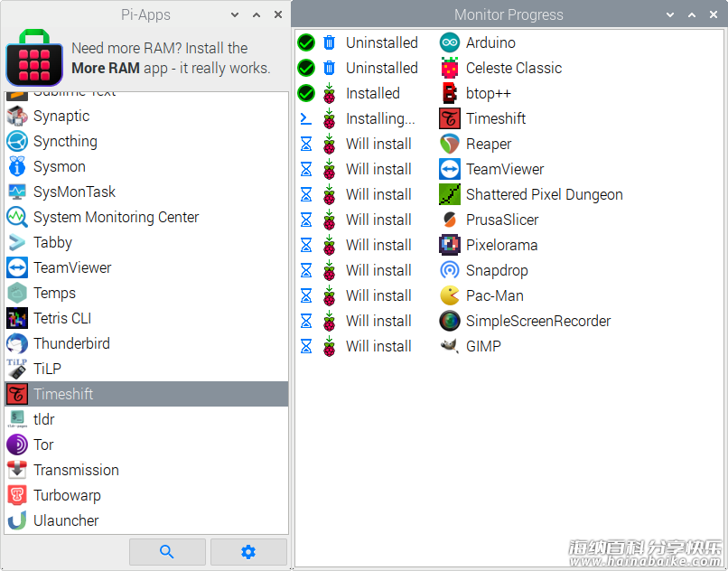
Task: Select Tetris CLI in the app list
Action: click(146, 318)
